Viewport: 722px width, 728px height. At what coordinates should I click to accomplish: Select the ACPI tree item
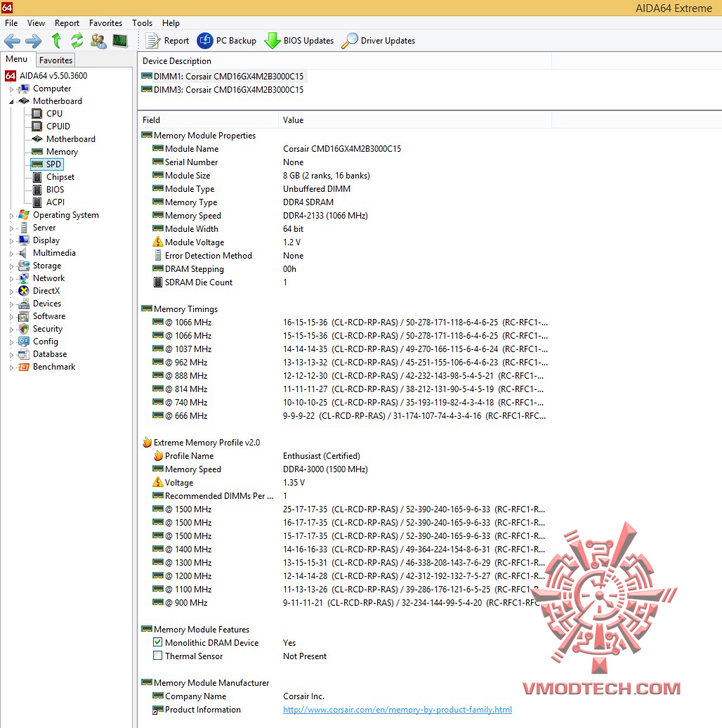click(x=55, y=202)
